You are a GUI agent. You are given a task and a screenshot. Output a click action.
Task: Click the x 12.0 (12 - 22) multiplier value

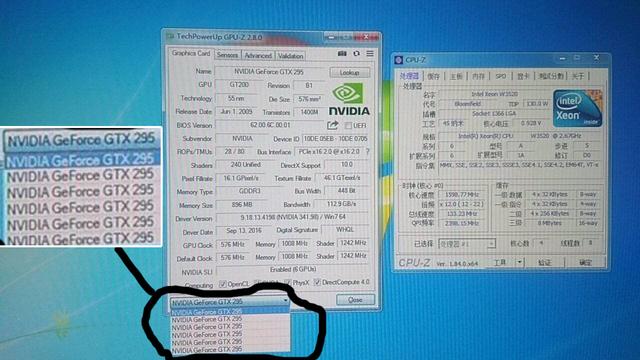click(x=461, y=204)
